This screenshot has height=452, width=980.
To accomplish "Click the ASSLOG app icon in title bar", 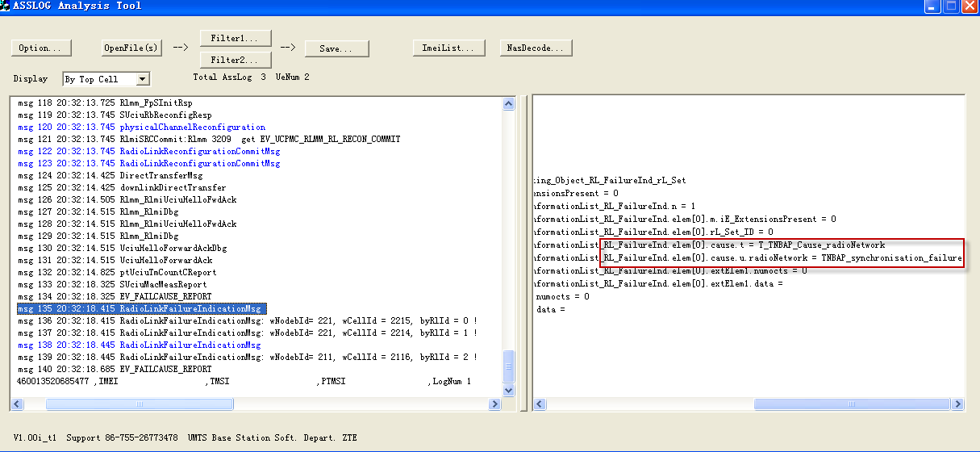I will coord(6,6).
